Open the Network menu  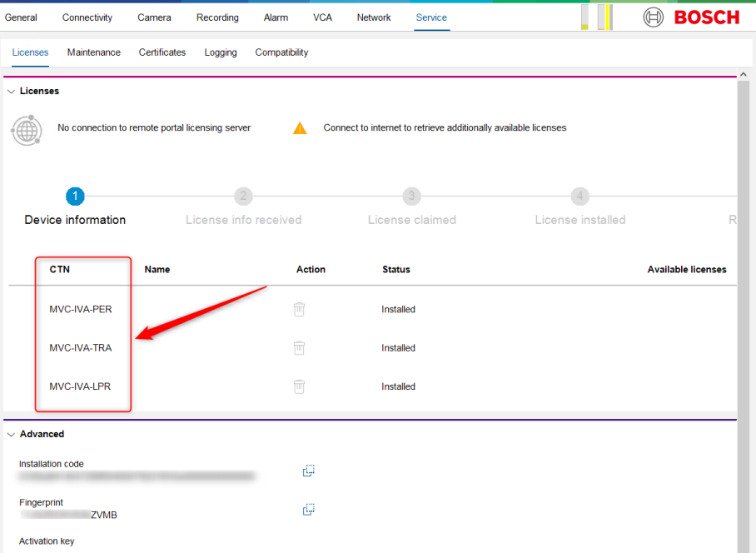click(x=374, y=17)
